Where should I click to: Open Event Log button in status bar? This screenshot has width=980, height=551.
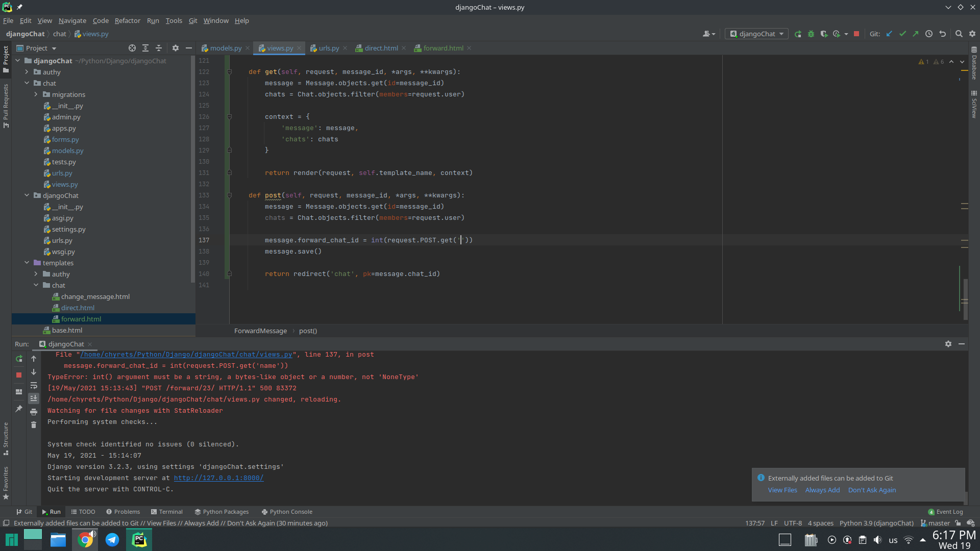point(945,512)
